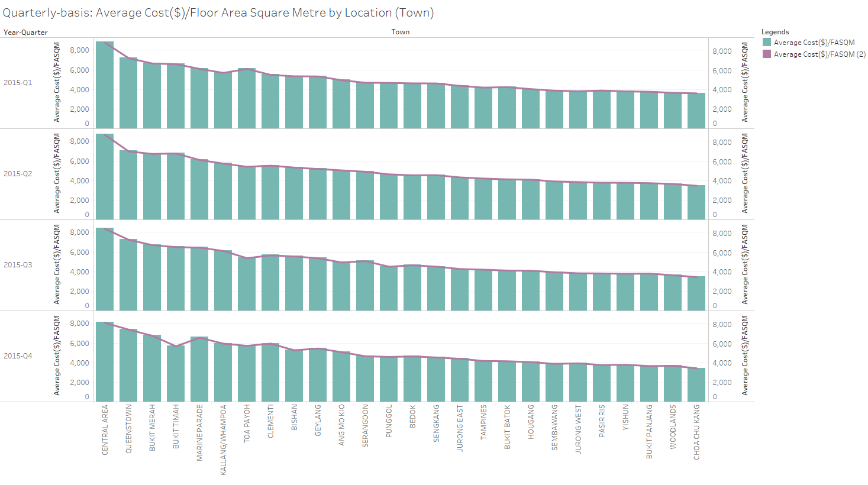Image resolution: width=868 pixels, height=485 pixels.
Task: Click the right 8,000 tick in 2015-Q3 row
Action: coord(722,234)
